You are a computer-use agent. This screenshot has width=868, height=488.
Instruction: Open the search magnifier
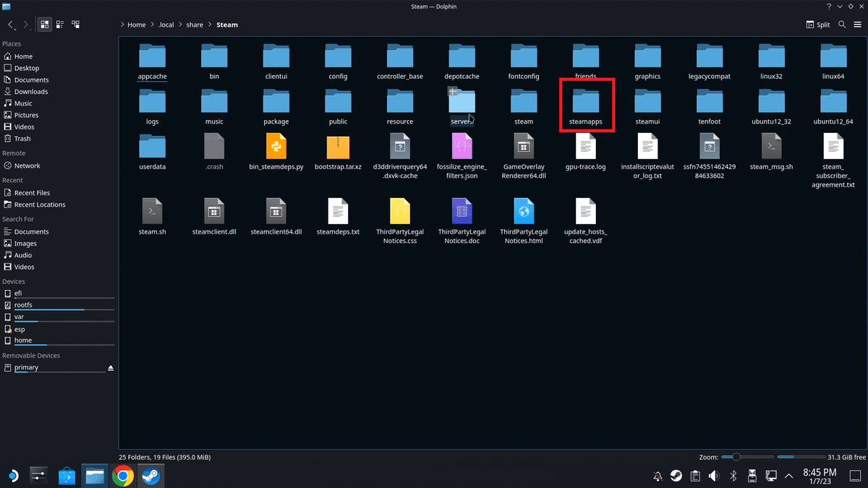[x=842, y=25]
